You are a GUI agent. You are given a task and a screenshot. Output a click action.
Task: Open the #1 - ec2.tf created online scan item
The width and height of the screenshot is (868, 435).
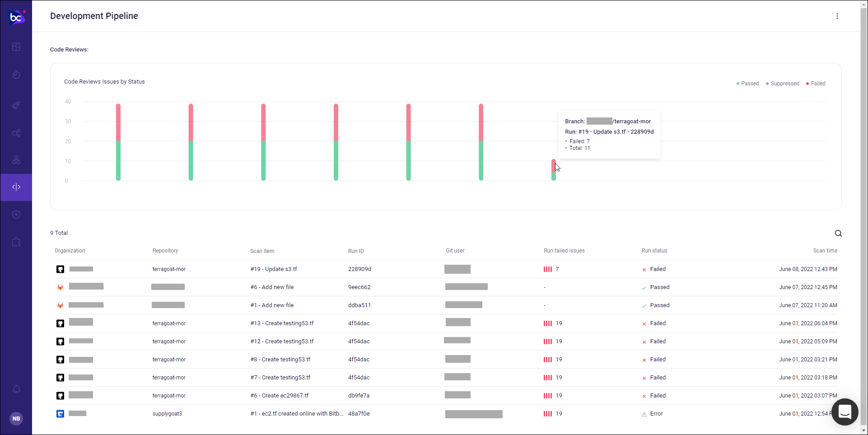(x=297, y=414)
